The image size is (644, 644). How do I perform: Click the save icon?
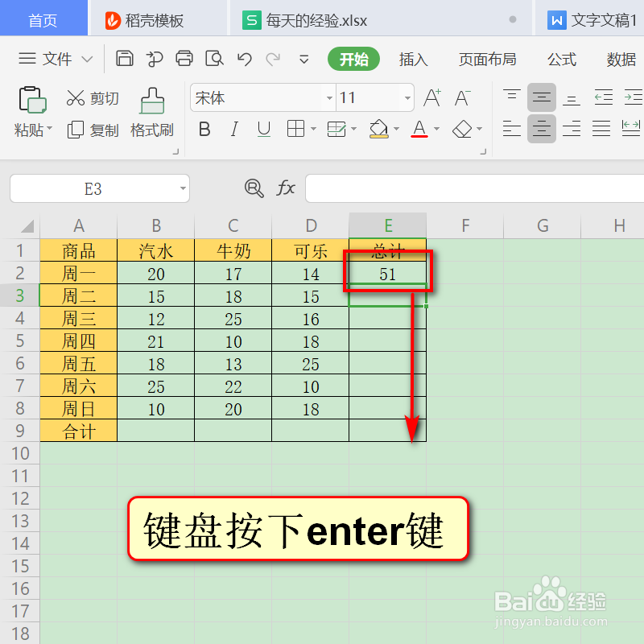coord(125,58)
